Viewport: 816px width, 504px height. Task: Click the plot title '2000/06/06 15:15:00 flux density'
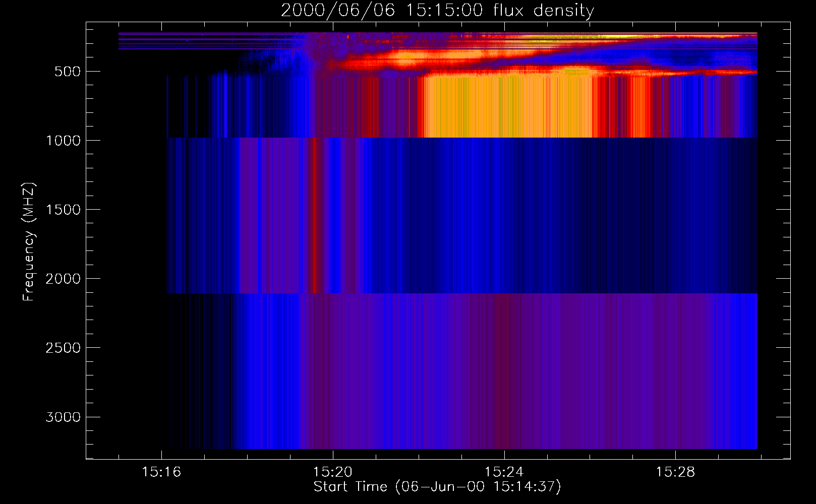437,10
